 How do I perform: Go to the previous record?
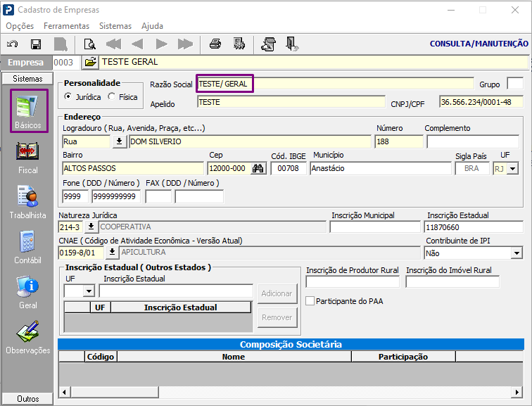(x=137, y=44)
